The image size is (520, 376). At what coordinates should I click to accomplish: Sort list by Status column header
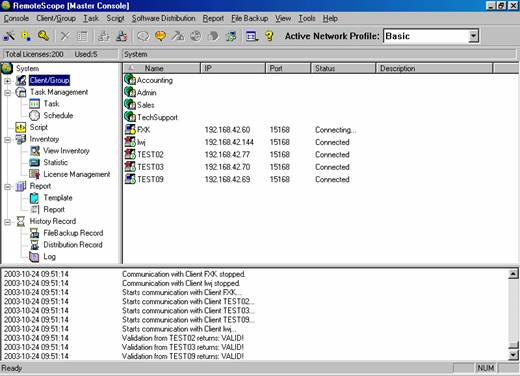coord(343,68)
